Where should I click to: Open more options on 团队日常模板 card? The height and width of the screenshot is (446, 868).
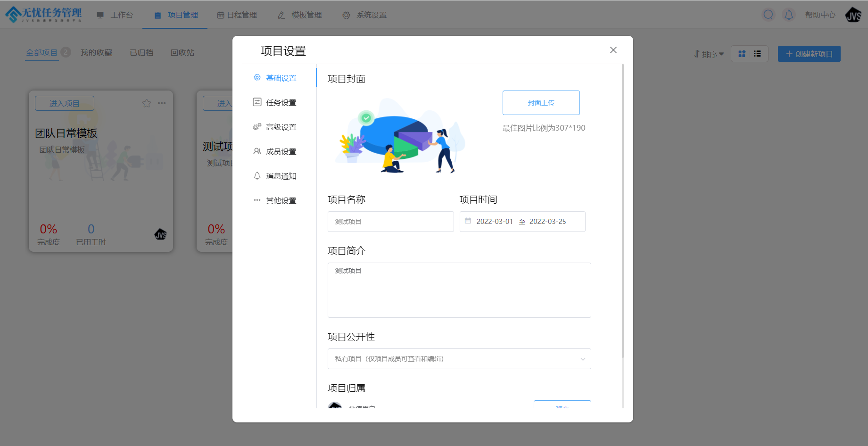pyautogui.click(x=162, y=103)
